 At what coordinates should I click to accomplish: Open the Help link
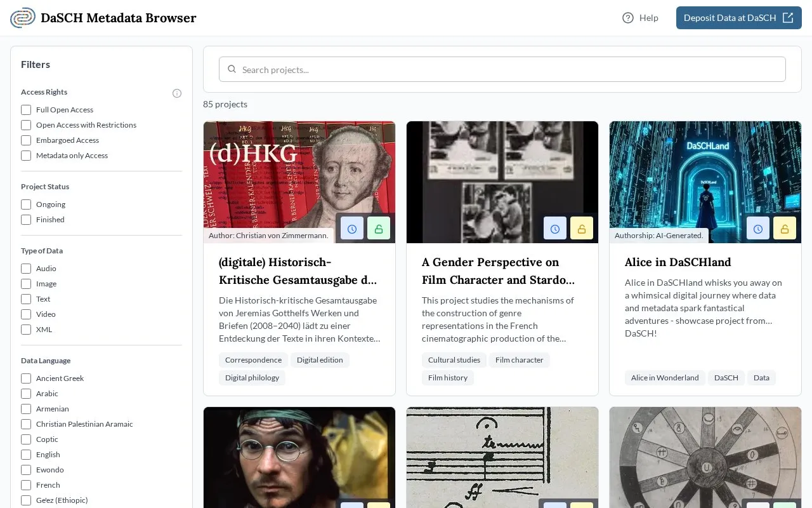tap(640, 18)
